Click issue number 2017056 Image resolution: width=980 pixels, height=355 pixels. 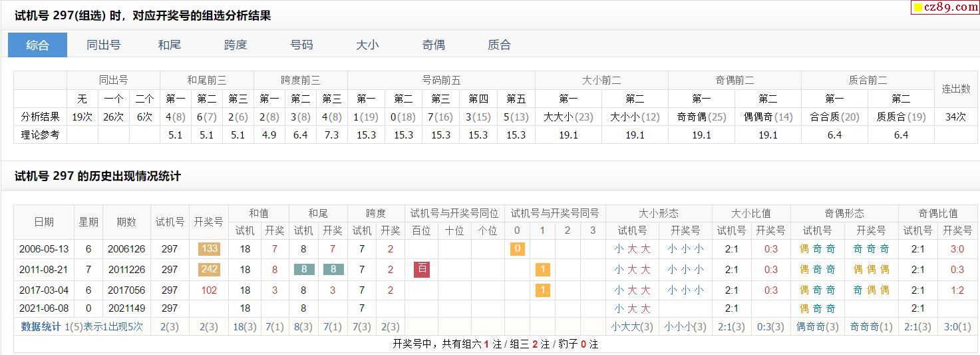pos(126,290)
